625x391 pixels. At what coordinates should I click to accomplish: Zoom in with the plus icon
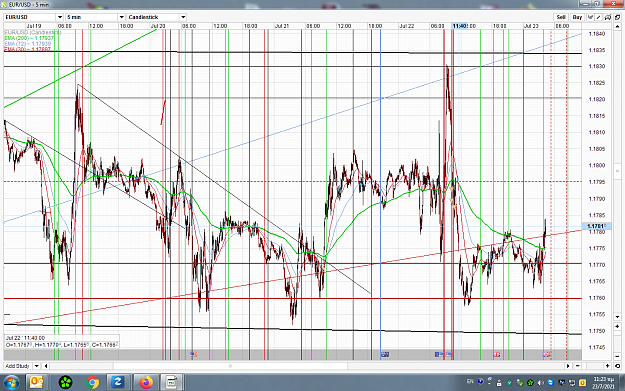point(607,366)
